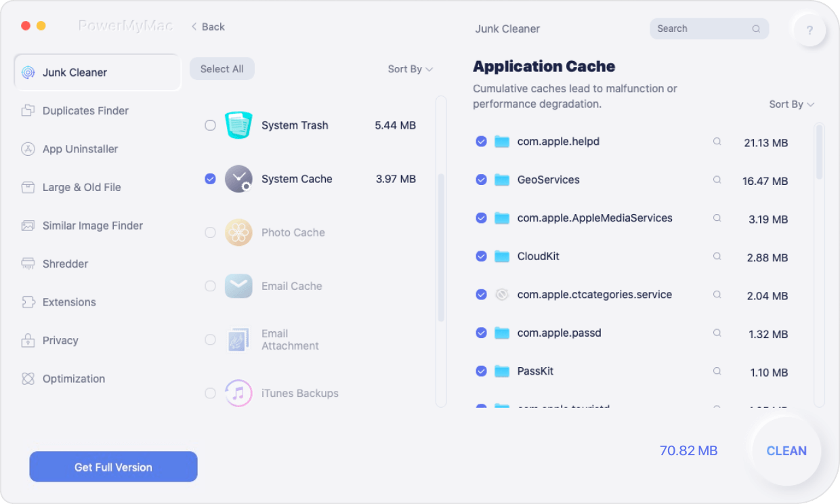Click the Extensions sidebar icon
The height and width of the screenshot is (504, 840).
tap(28, 302)
